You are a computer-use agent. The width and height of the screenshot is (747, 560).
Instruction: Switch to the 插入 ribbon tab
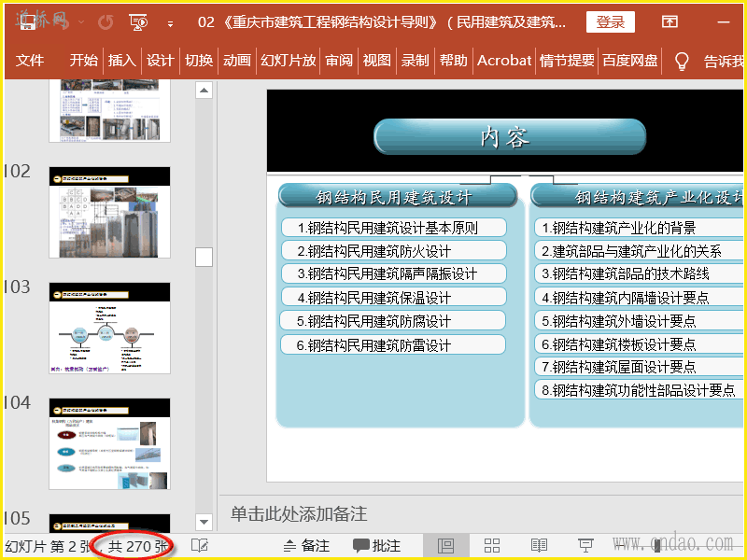tap(122, 61)
